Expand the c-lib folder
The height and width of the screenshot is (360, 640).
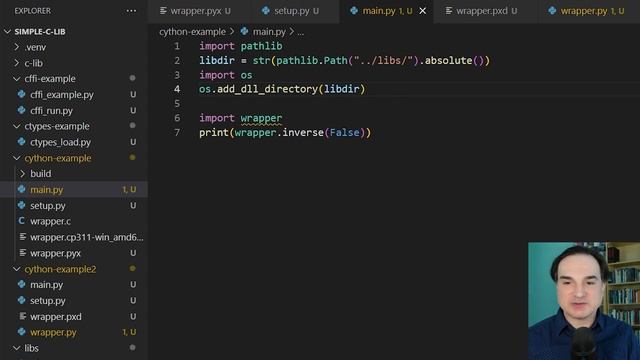17,63
